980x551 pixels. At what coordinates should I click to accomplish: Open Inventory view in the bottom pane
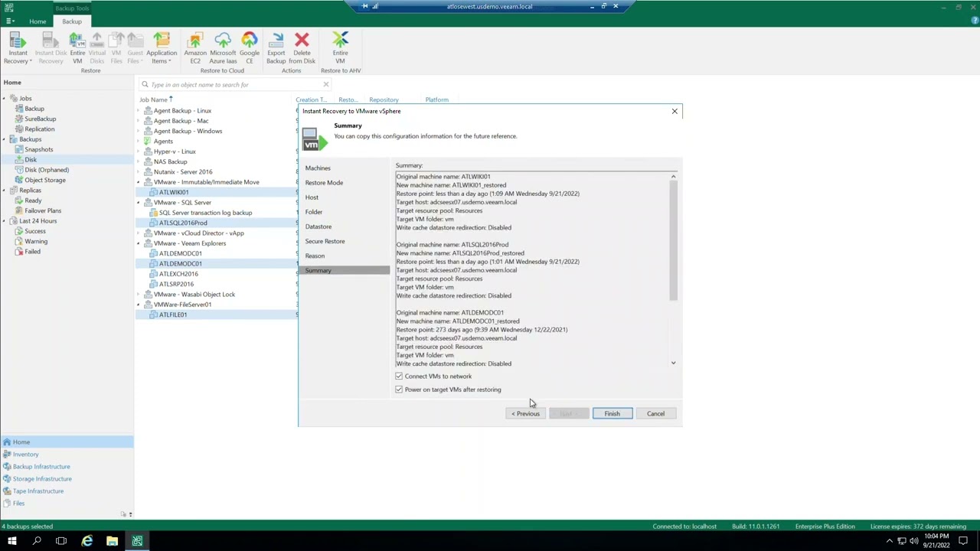pyautogui.click(x=25, y=454)
